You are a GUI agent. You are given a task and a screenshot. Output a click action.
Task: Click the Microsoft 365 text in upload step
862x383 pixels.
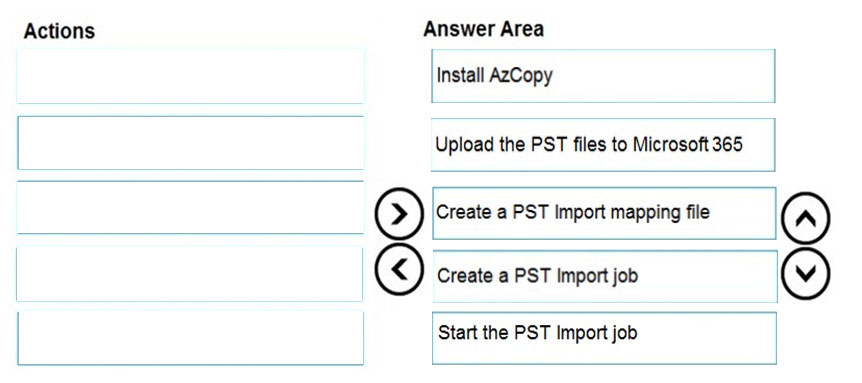click(x=687, y=144)
